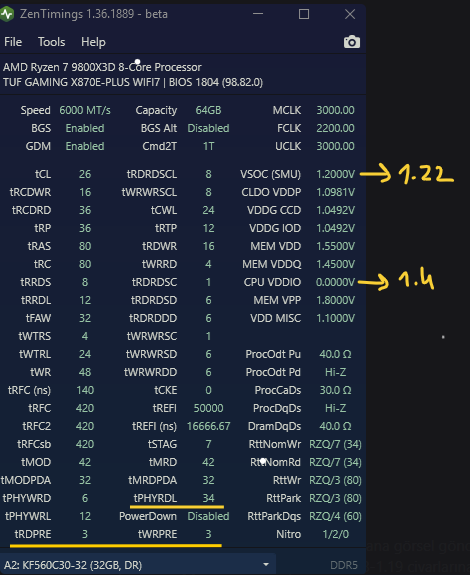Screen dimensions: 470x575
Task: Click the MEM VPP 1.8000V value
Action: pos(335,300)
